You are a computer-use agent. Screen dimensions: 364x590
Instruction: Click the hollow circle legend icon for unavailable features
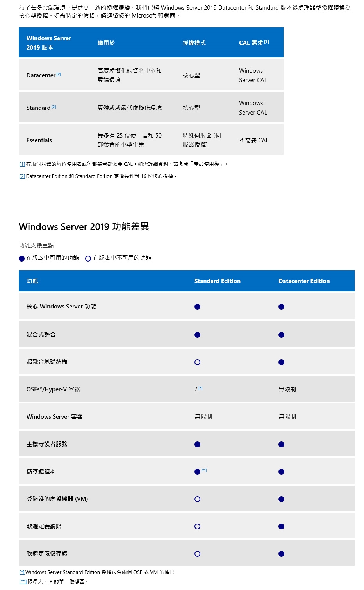coord(88,258)
